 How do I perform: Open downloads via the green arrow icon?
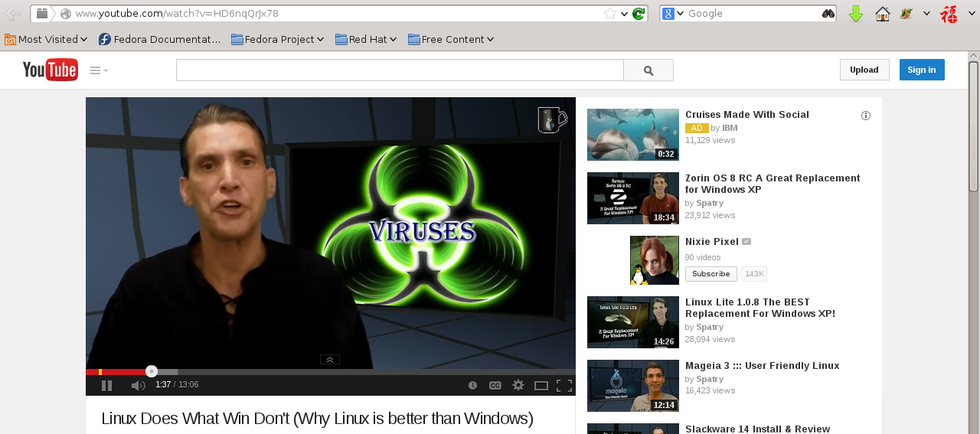tap(856, 14)
